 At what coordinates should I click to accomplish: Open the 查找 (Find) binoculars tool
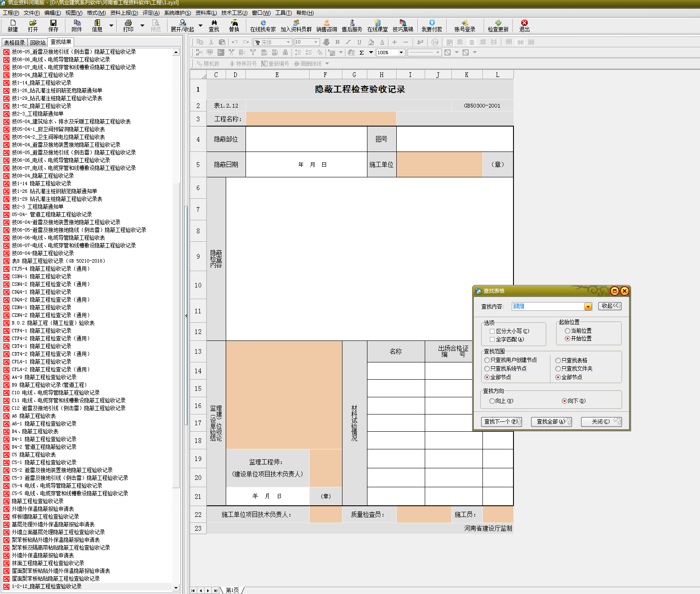pos(214,26)
